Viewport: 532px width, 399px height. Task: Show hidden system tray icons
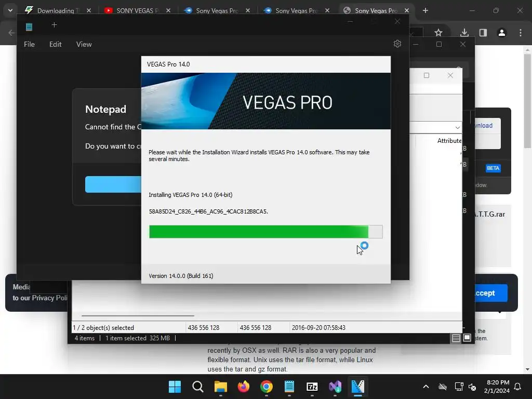click(x=426, y=387)
